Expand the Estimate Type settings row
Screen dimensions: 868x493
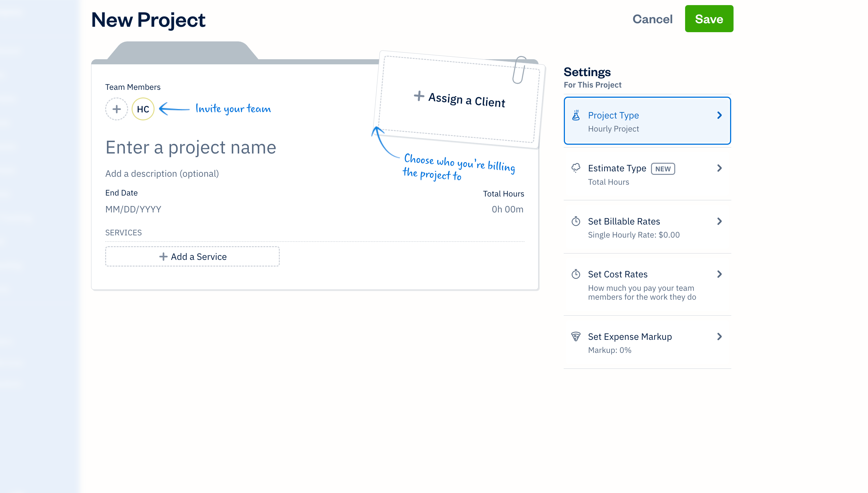click(647, 175)
